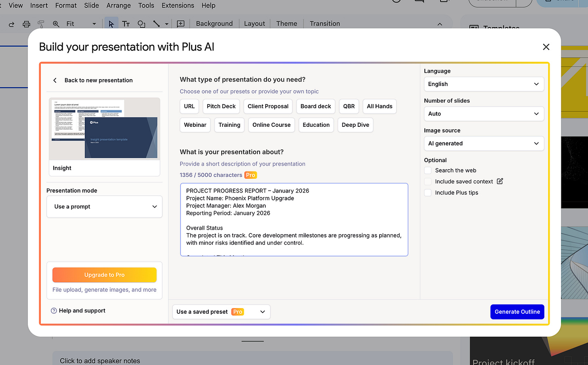588x365 pixels.
Task: Check the Include saved context option
Action: (428, 182)
